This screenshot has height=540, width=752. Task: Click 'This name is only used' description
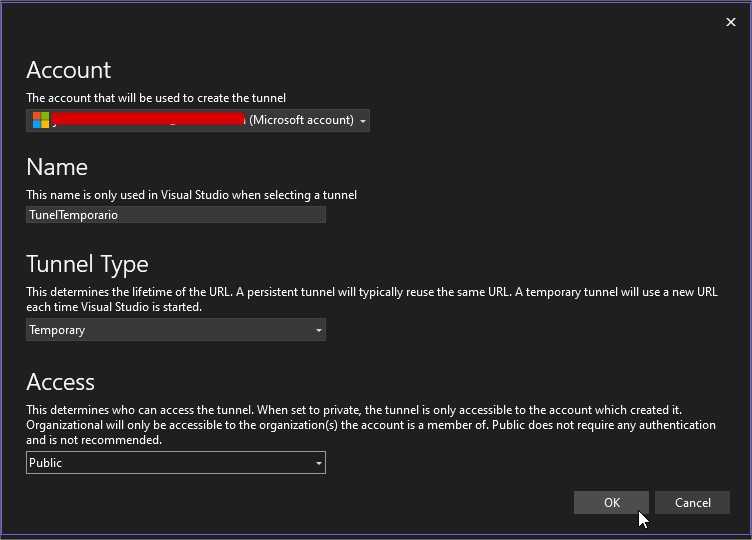[191, 195]
